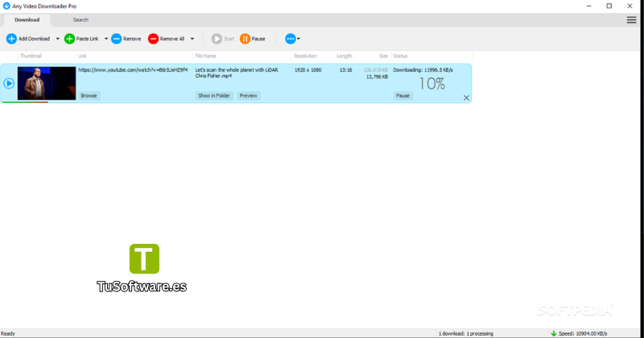644x338 pixels.
Task: Open the hamburger menu icon
Action: click(631, 19)
